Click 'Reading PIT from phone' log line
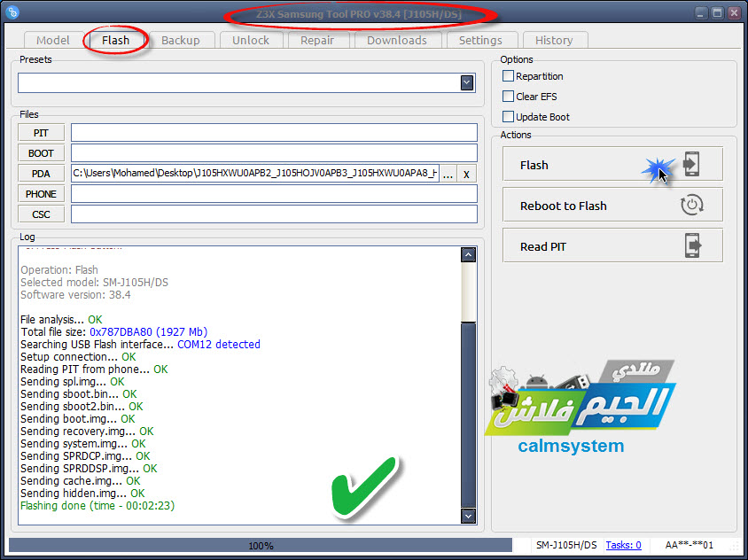 pyautogui.click(x=94, y=369)
